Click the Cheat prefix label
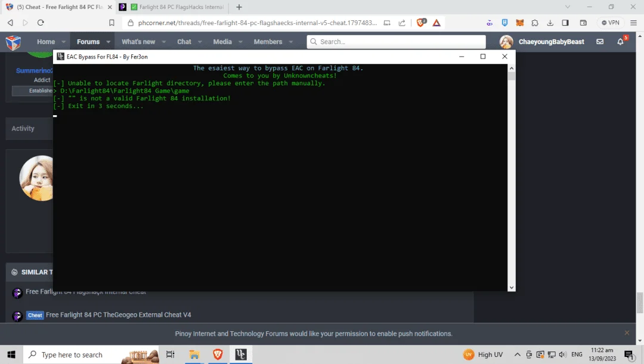This screenshot has width=644, height=364. coord(35,315)
